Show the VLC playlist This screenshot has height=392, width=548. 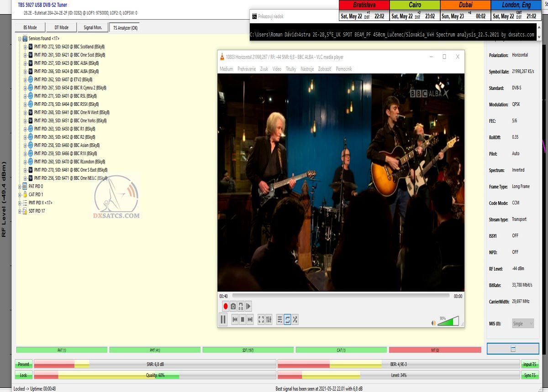click(x=280, y=319)
